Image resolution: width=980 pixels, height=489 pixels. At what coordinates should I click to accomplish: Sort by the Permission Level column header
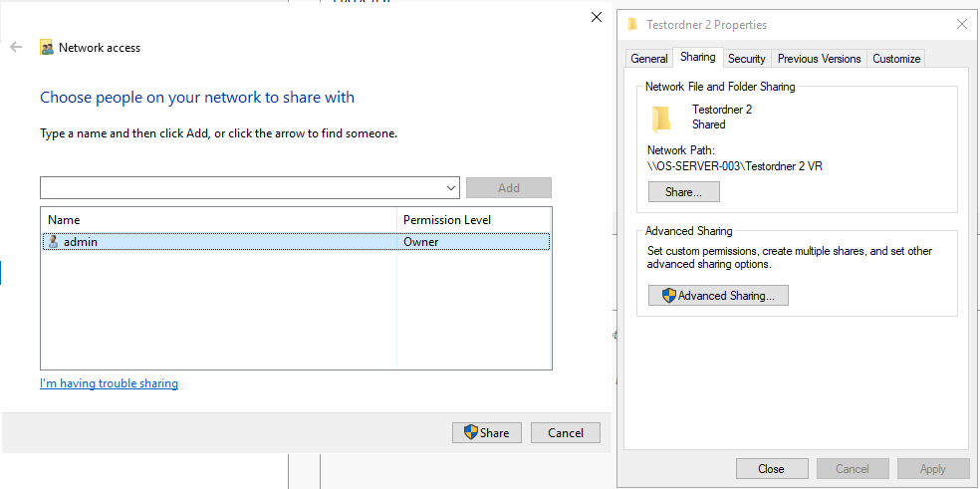click(x=473, y=219)
